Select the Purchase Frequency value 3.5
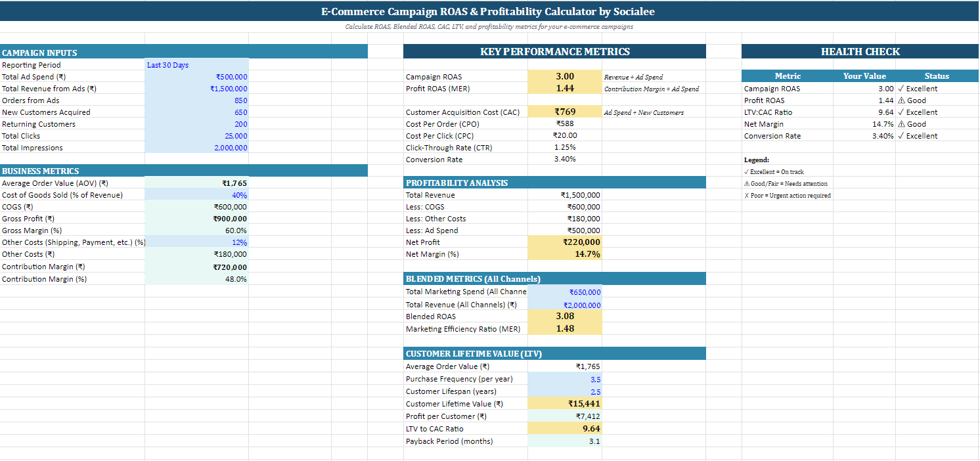This screenshot has height=461, width=980. coord(565,379)
